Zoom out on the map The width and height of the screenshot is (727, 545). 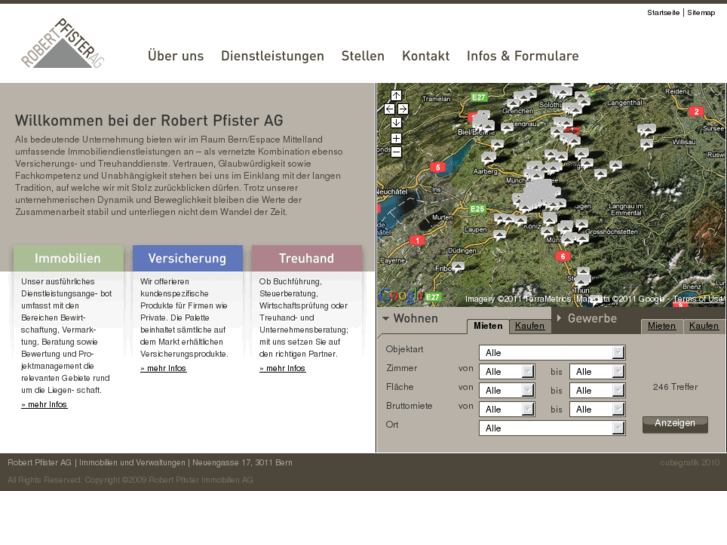click(x=396, y=152)
